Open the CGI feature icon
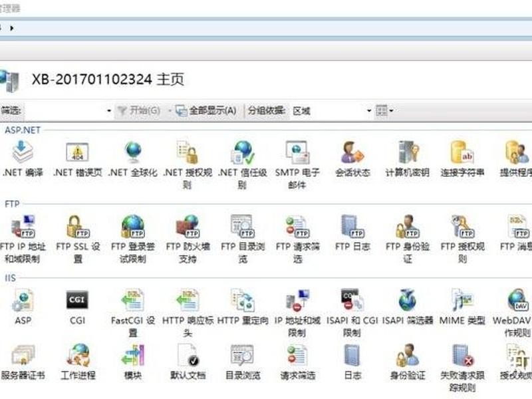 pos(77,307)
